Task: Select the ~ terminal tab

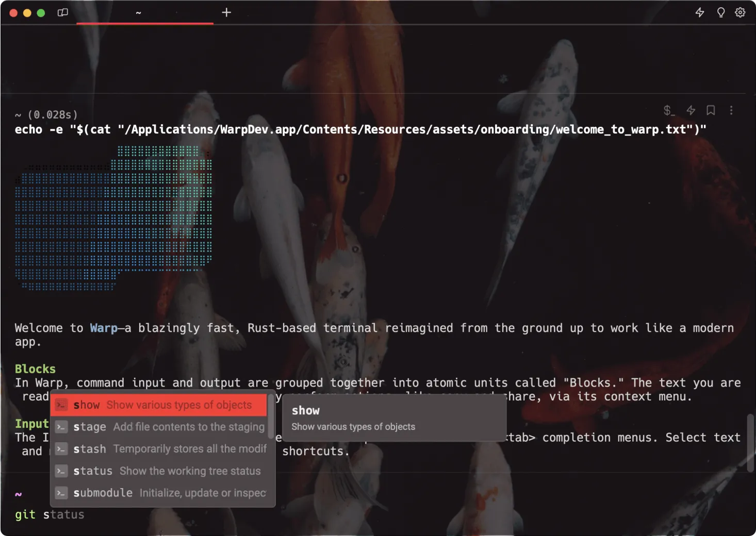Action: (x=138, y=12)
